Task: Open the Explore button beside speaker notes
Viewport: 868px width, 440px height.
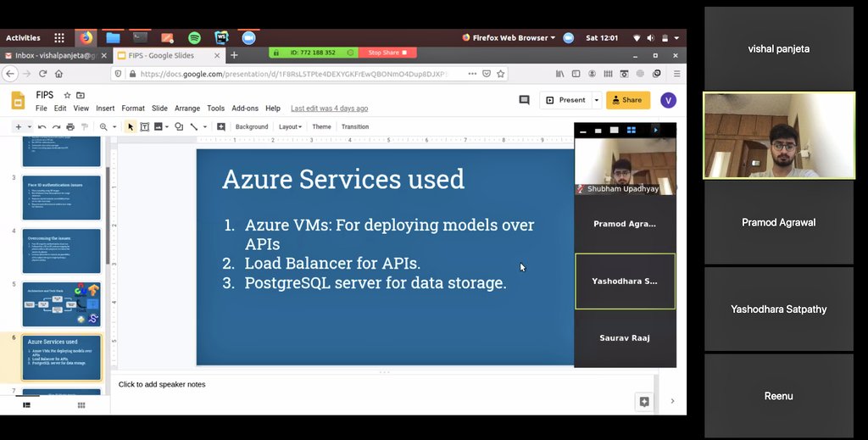Action: (644, 402)
